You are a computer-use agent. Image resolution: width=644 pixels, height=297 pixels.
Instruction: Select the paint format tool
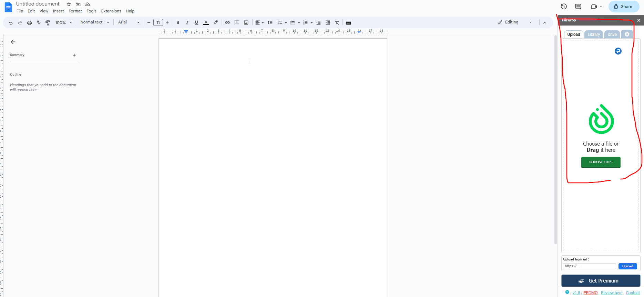pyautogui.click(x=48, y=23)
